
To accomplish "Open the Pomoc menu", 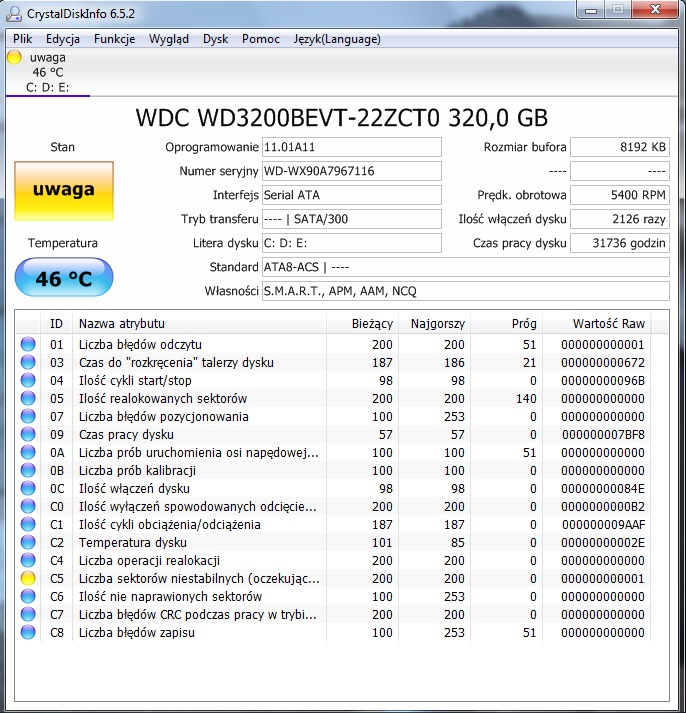I will click(x=260, y=39).
